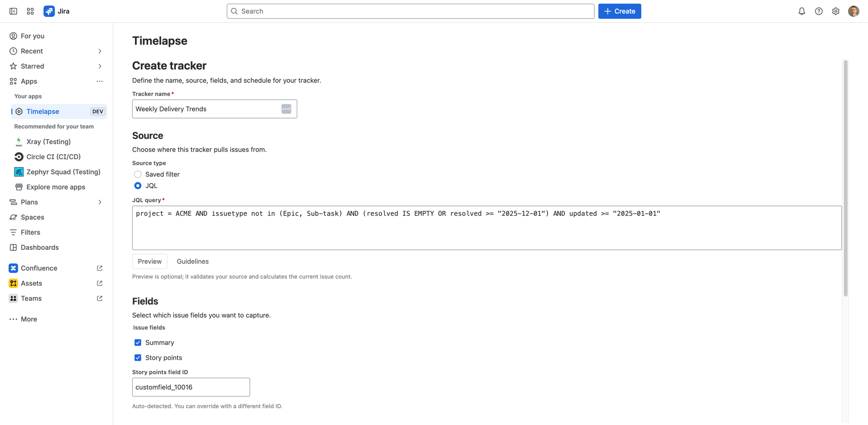868x425 pixels.
Task: Collapse the left navigation sidebar
Action: point(13,11)
